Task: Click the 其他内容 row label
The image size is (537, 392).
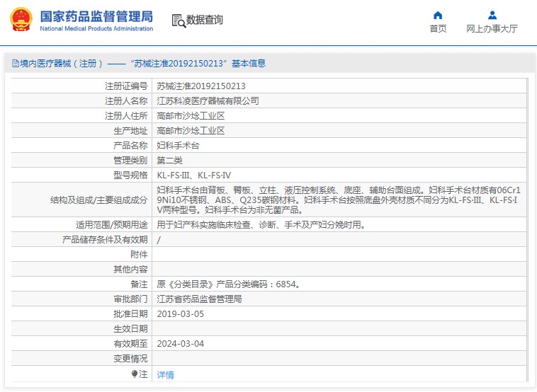Action: click(x=130, y=270)
